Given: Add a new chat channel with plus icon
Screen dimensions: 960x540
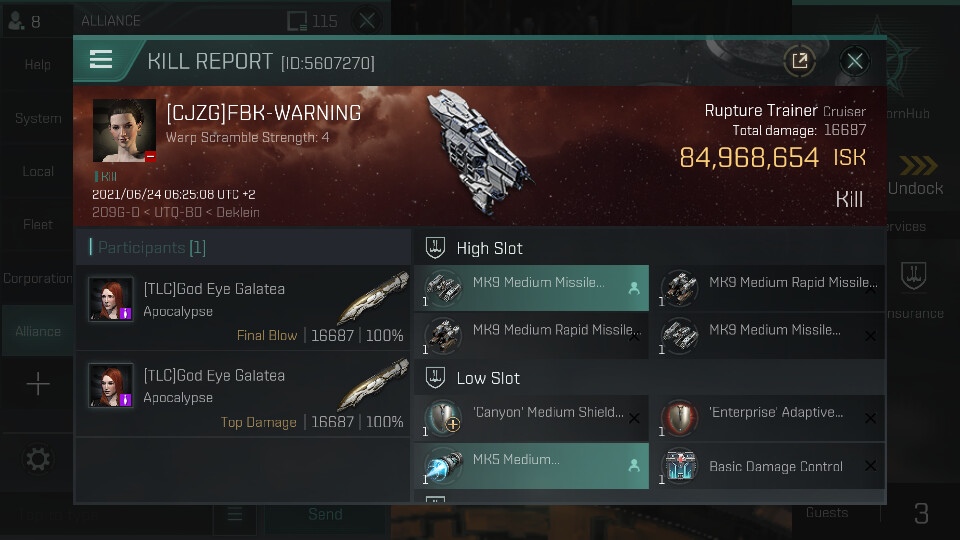Looking at the screenshot, I should click(x=38, y=384).
